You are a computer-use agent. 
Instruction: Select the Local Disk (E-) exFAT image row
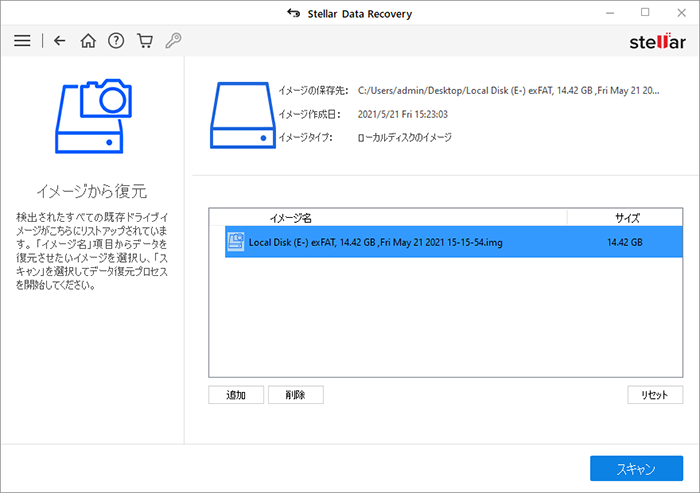(454, 242)
